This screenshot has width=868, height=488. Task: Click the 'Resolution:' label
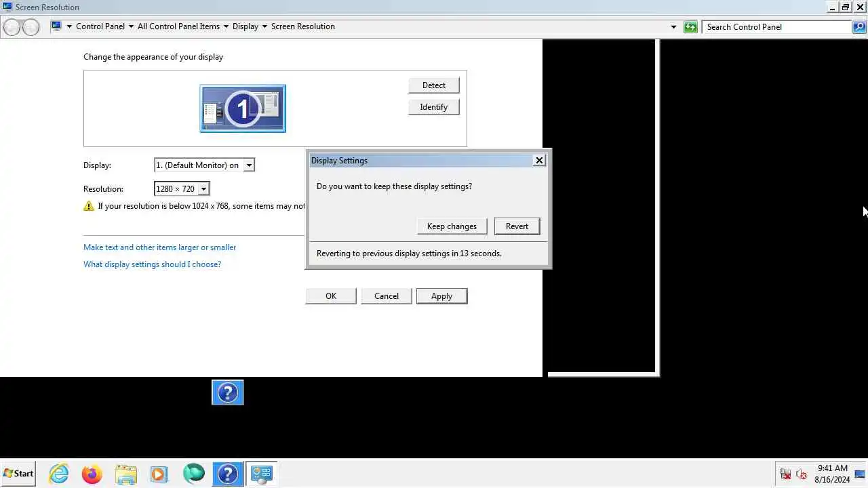pyautogui.click(x=103, y=189)
